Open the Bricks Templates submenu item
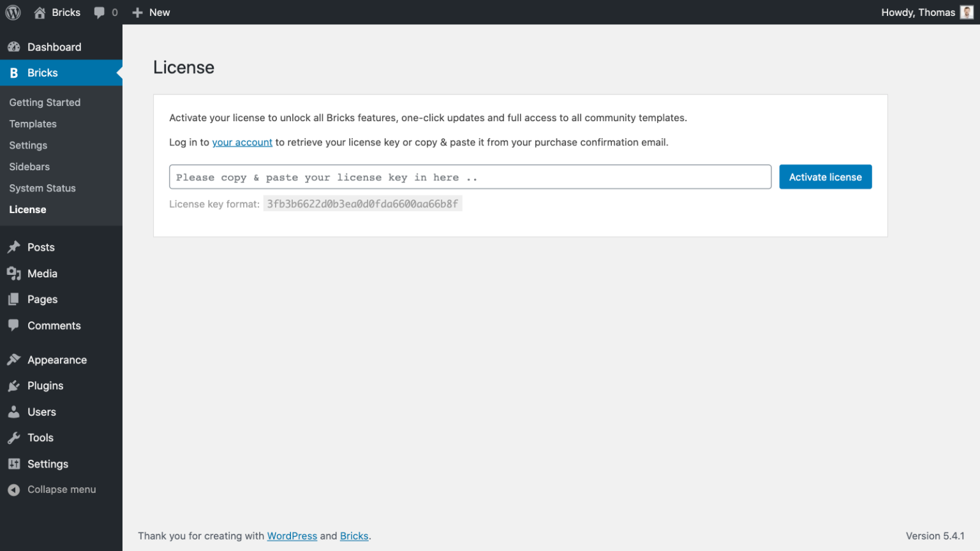 pyautogui.click(x=33, y=124)
